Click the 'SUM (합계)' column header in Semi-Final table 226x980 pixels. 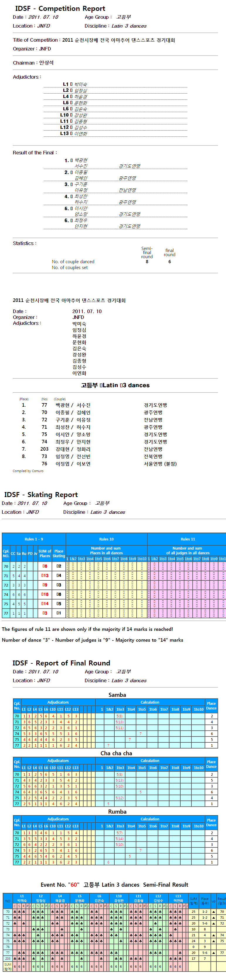click(193, 901)
